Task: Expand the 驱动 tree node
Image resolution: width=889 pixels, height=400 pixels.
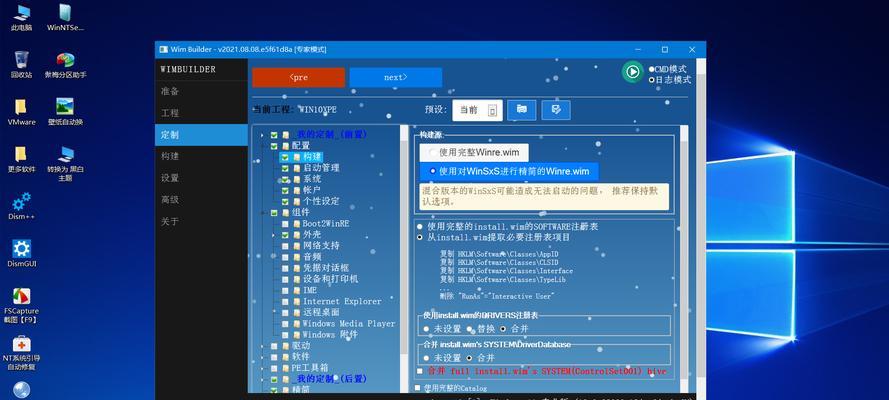Action: [x=262, y=346]
